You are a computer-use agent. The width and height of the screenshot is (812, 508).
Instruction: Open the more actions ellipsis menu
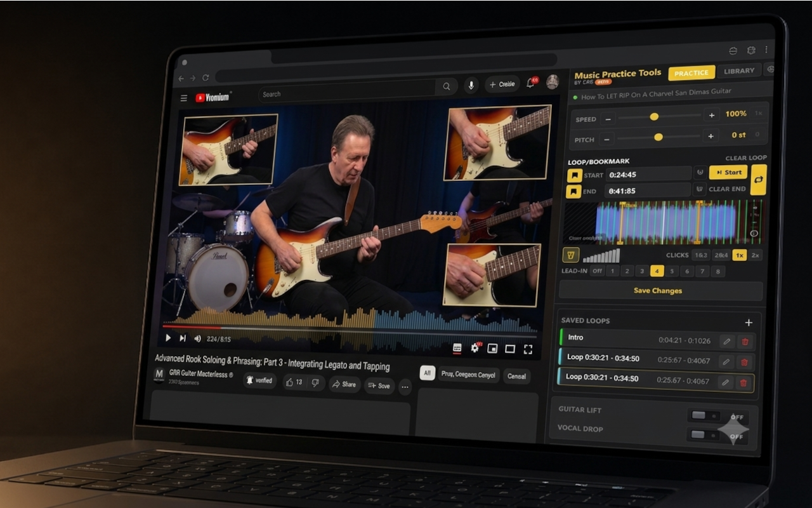pos(405,387)
